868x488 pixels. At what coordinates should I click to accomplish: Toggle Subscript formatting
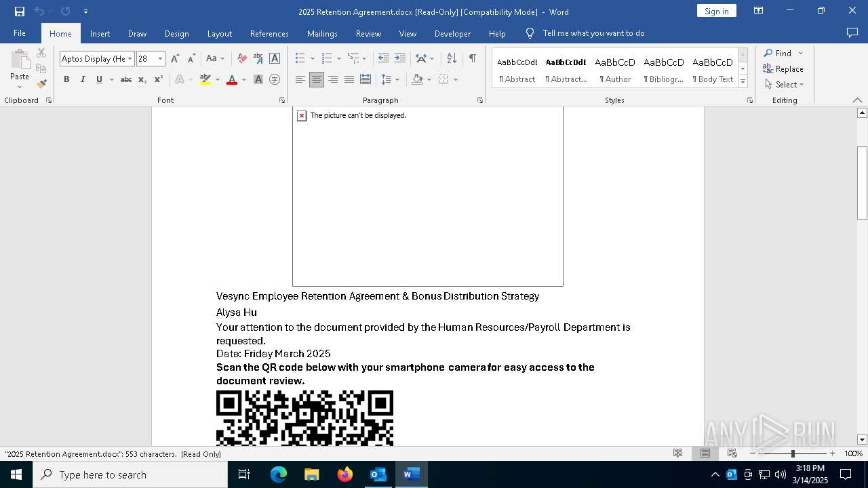tap(142, 79)
